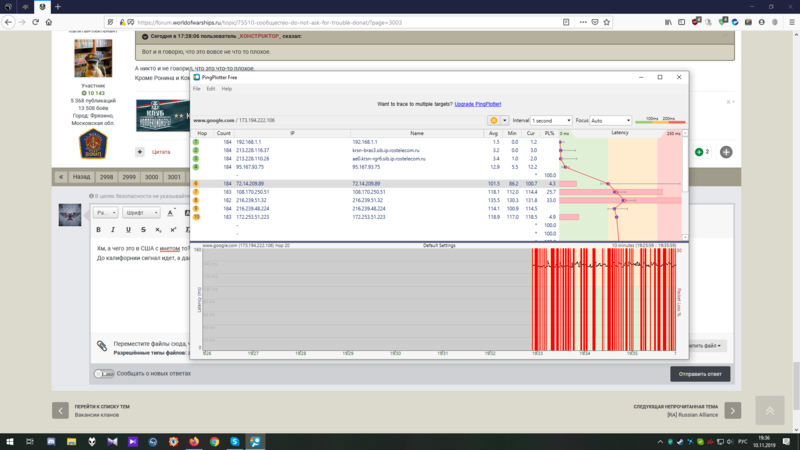Open the Edit menu in PingPlotter
This screenshot has height=450, width=800.
(x=211, y=89)
